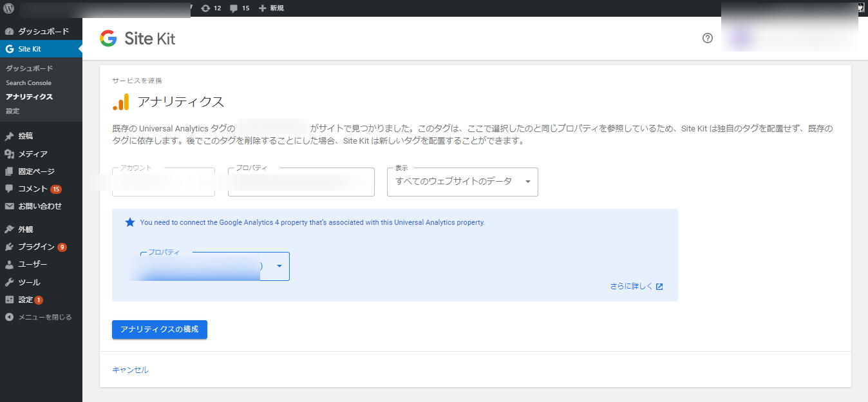Open メディア in the sidebar

click(41, 154)
